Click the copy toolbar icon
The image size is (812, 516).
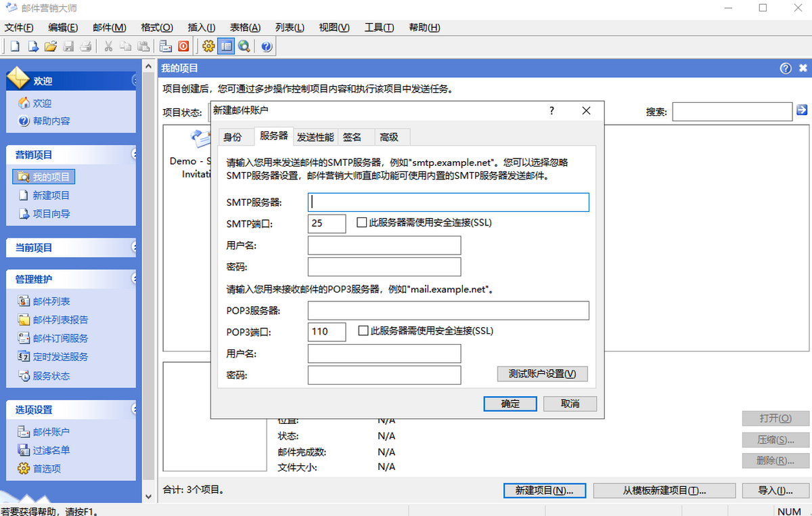click(x=126, y=46)
